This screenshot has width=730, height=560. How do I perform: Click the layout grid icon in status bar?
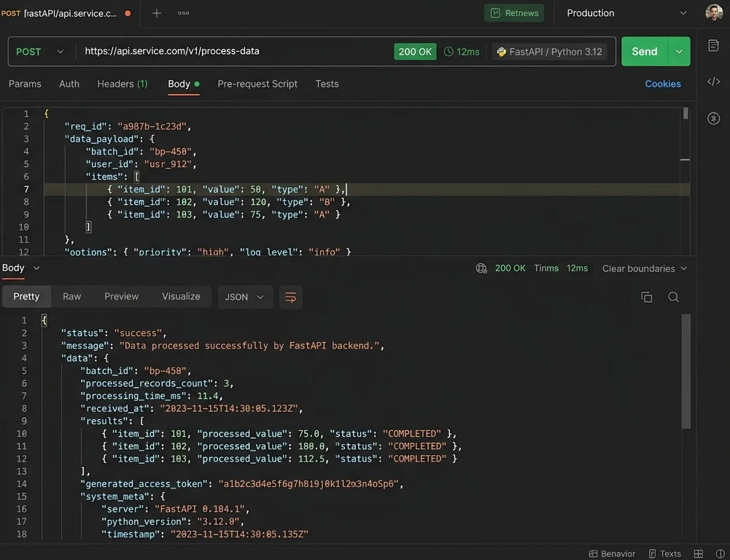(699, 553)
